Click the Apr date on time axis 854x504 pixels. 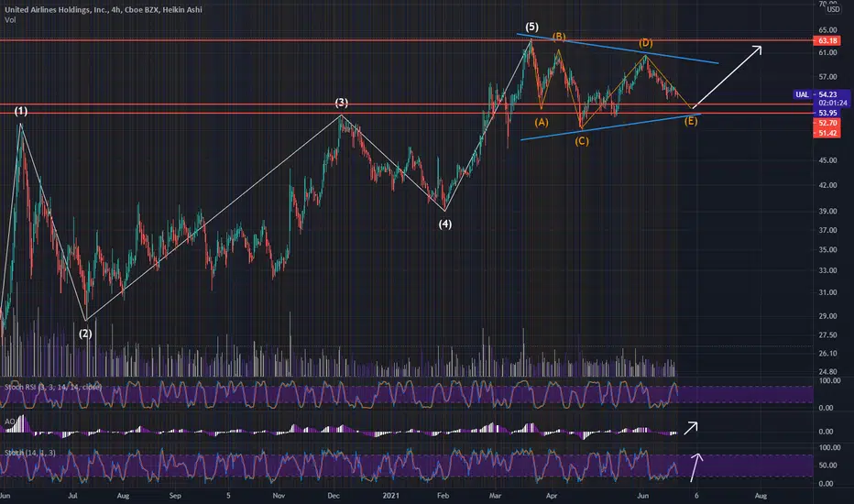pos(552,496)
